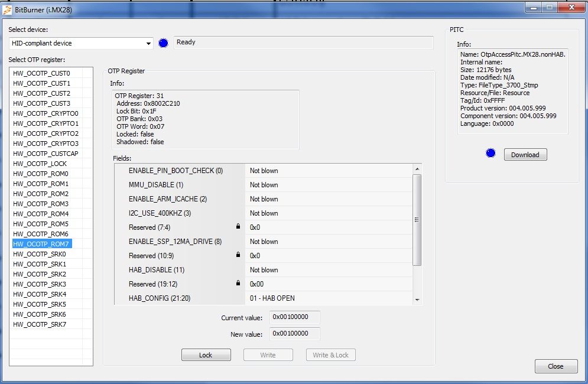Screen dimensions: 588x384
Task: Click ENABLE_ARM_ICACHE (2) Not blown value
Action: (329, 199)
